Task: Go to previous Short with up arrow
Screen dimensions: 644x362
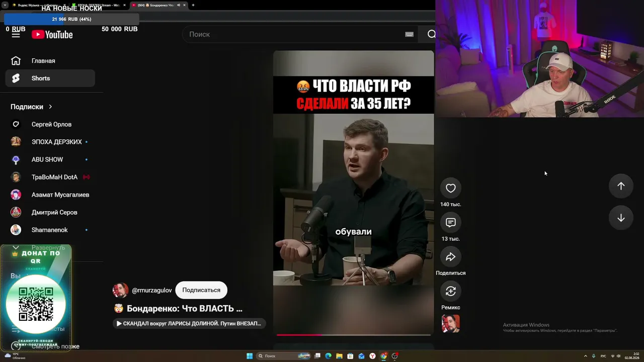Action: point(621,186)
